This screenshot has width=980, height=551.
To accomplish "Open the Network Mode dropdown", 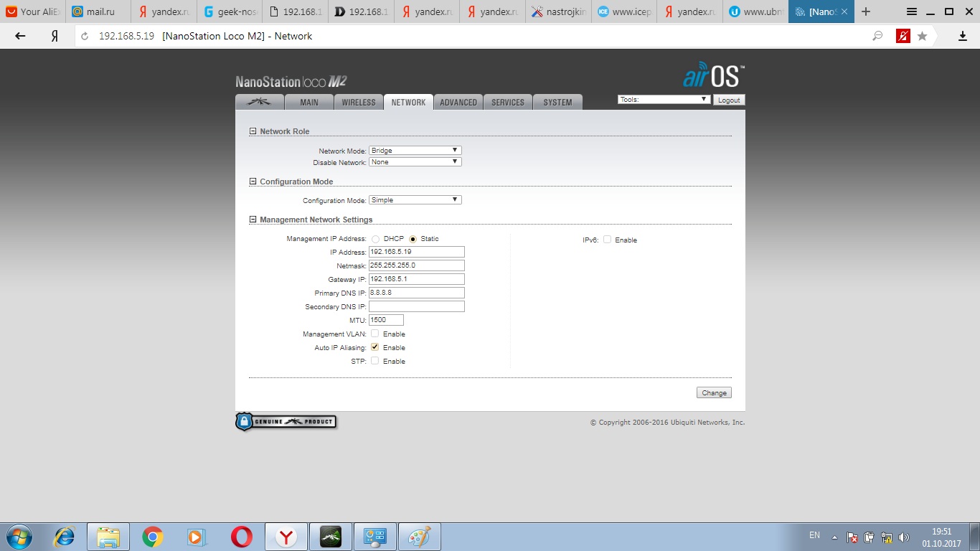I will click(x=415, y=150).
